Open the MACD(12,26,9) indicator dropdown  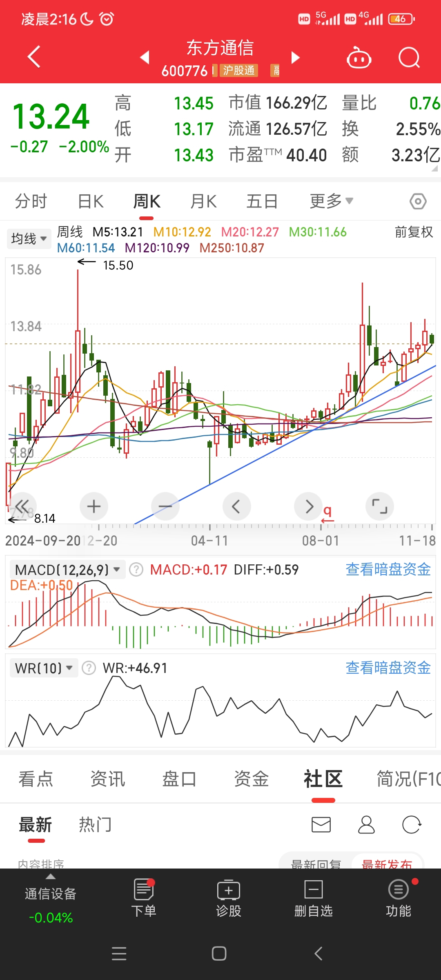tap(67, 569)
